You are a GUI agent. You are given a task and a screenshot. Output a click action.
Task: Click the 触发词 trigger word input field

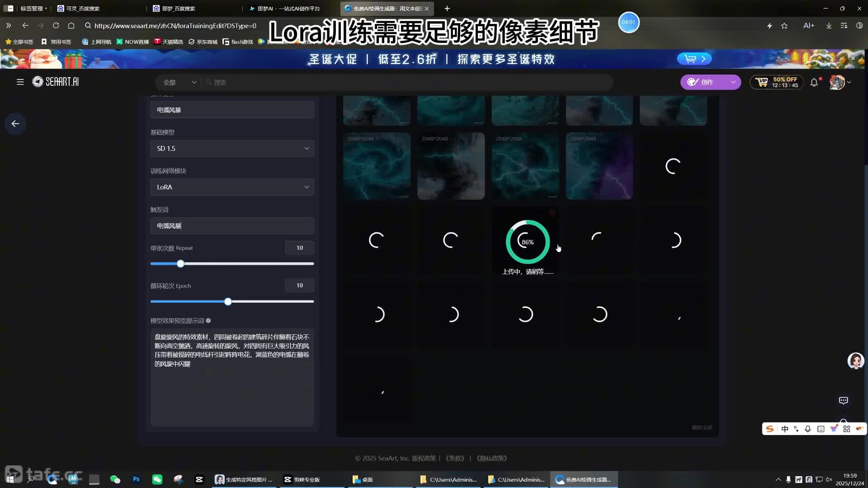click(232, 226)
